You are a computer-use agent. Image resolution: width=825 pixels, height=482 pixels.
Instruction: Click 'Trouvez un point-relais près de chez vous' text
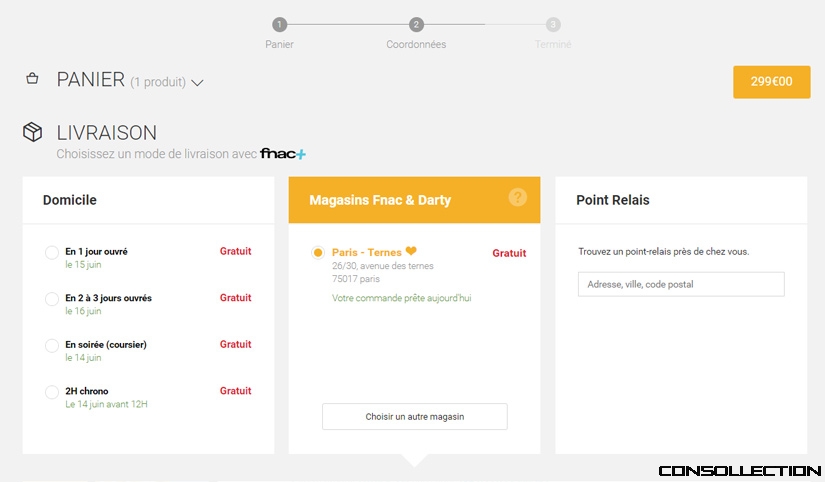pos(663,252)
